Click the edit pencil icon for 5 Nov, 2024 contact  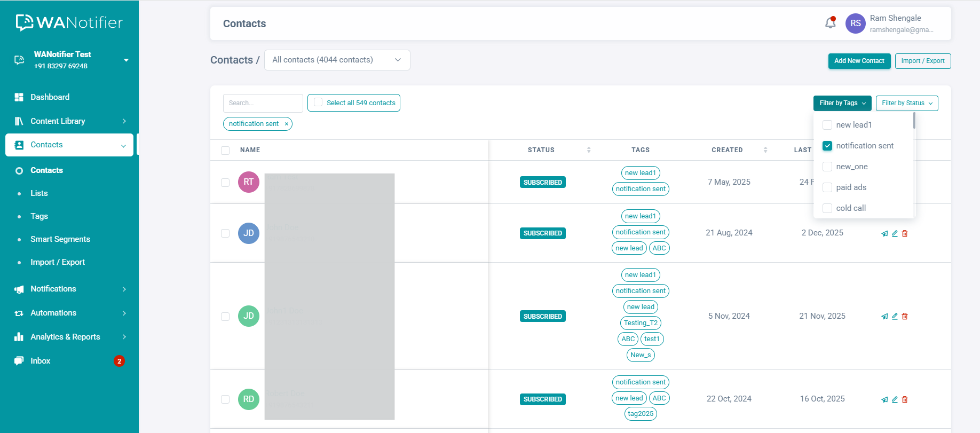pyautogui.click(x=895, y=316)
